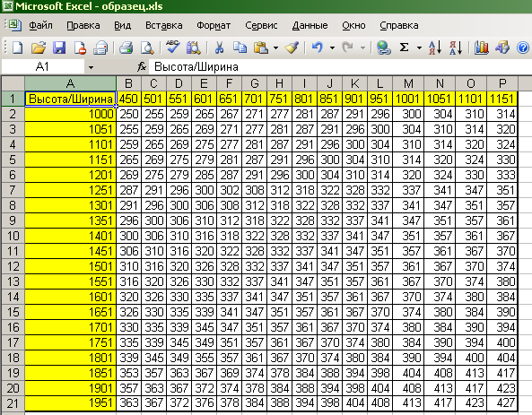The width and height of the screenshot is (532, 415).
Task: Click the formula bar text Высота/Ширина
Action: [196, 67]
